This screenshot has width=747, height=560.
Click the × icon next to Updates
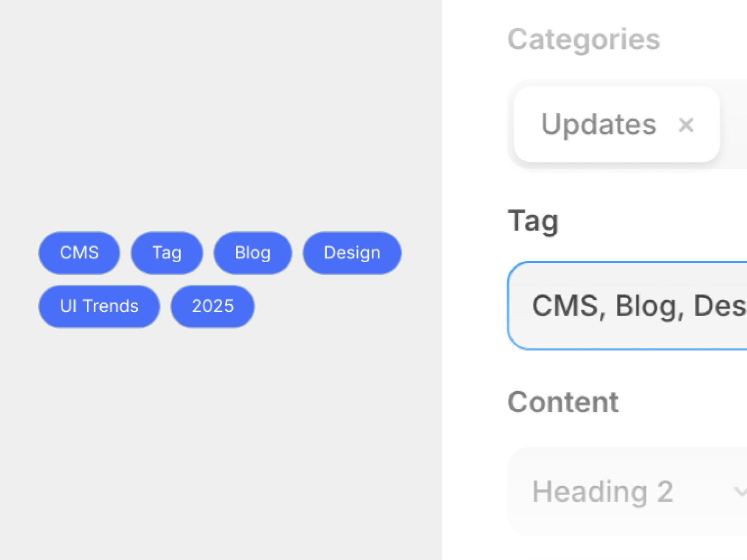point(686,125)
